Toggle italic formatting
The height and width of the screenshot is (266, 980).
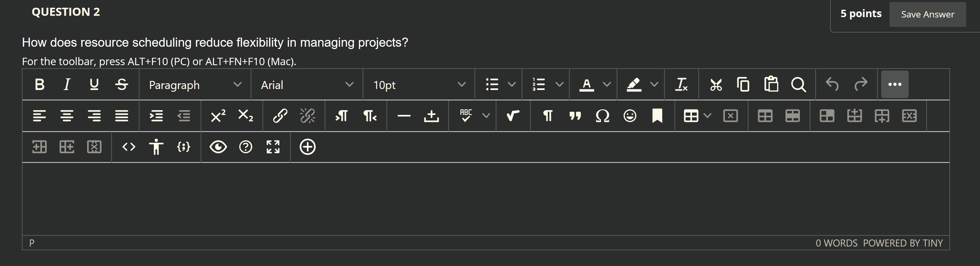pos(67,84)
